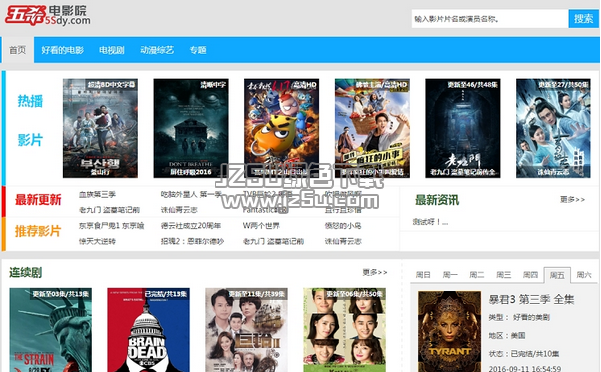601x372 pixels.
Task: Open the 屏住呼吸2016 Don't Breathe poster
Action: [x=191, y=128]
